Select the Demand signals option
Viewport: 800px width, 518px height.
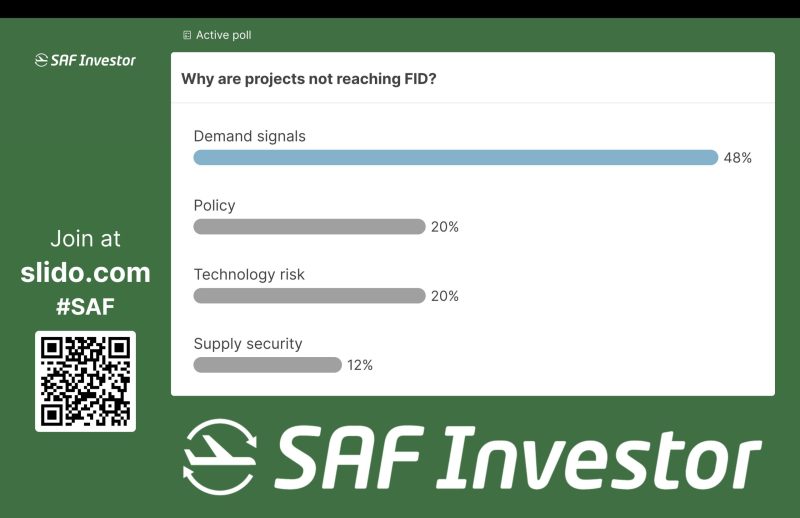click(249, 136)
